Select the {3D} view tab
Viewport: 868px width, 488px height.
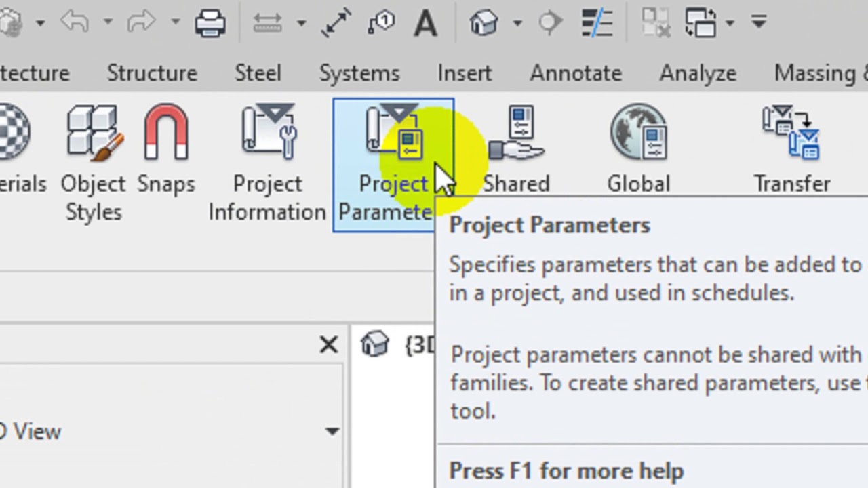click(x=399, y=344)
